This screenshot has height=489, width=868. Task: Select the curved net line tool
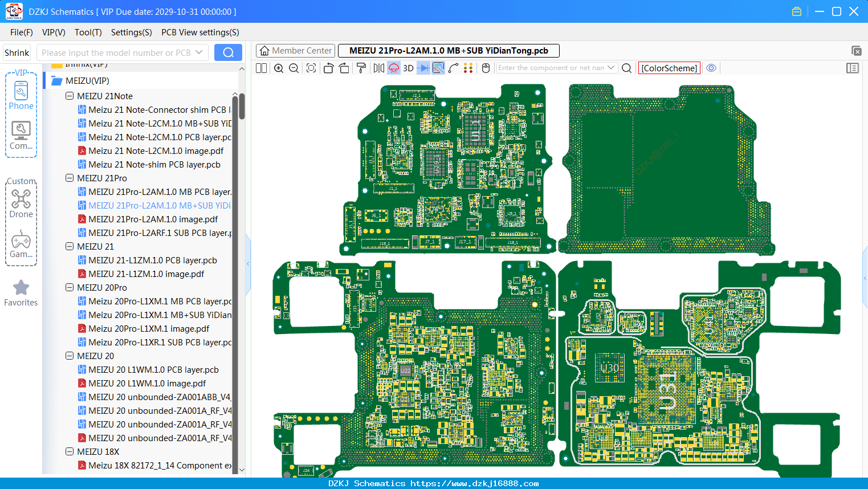(x=453, y=68)
